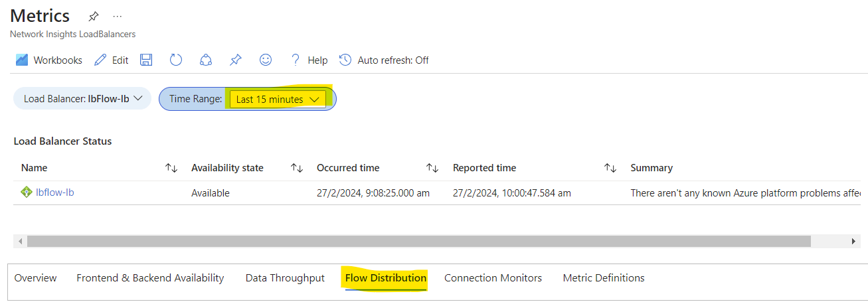This screenshot has height=306, width=868.
Task: Click the Summary column header
Action: [651, 168]
